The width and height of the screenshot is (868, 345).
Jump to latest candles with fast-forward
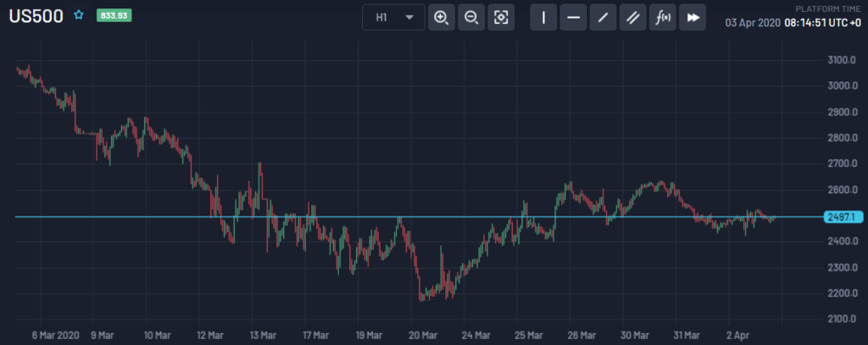693,17
